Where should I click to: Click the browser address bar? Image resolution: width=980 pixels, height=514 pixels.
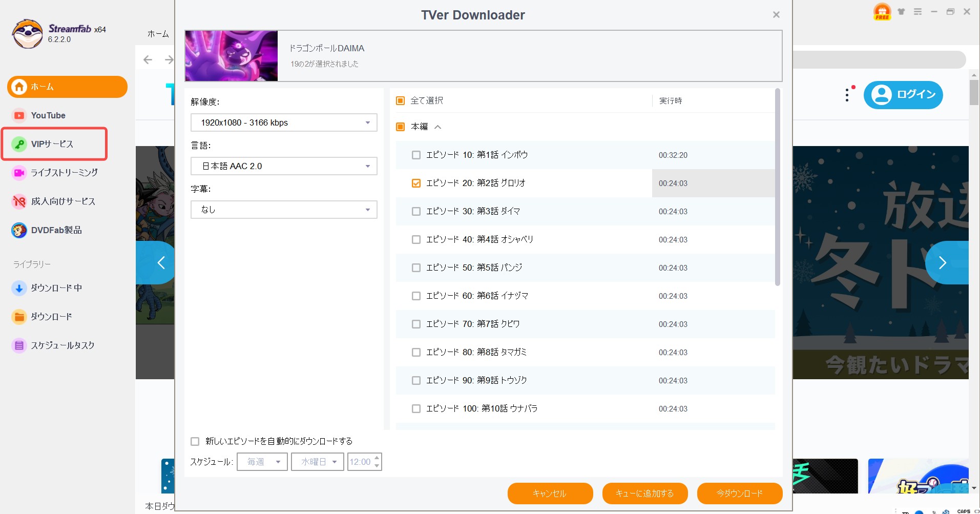coord(879,60)
